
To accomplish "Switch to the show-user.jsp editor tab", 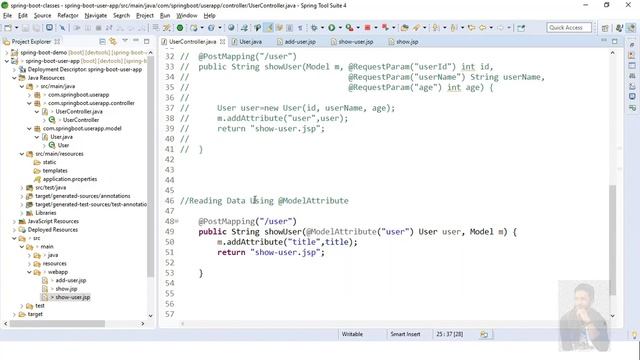I will [352, 42].
